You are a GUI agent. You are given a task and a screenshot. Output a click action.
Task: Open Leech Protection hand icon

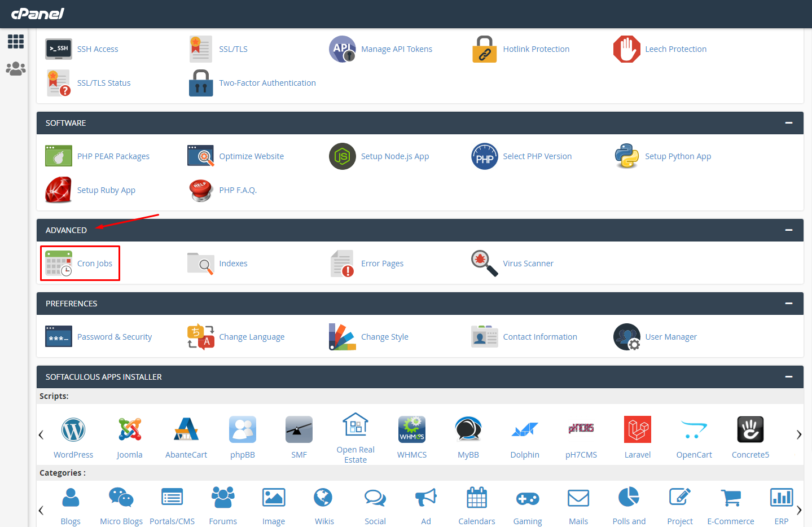tap(627, 49)
